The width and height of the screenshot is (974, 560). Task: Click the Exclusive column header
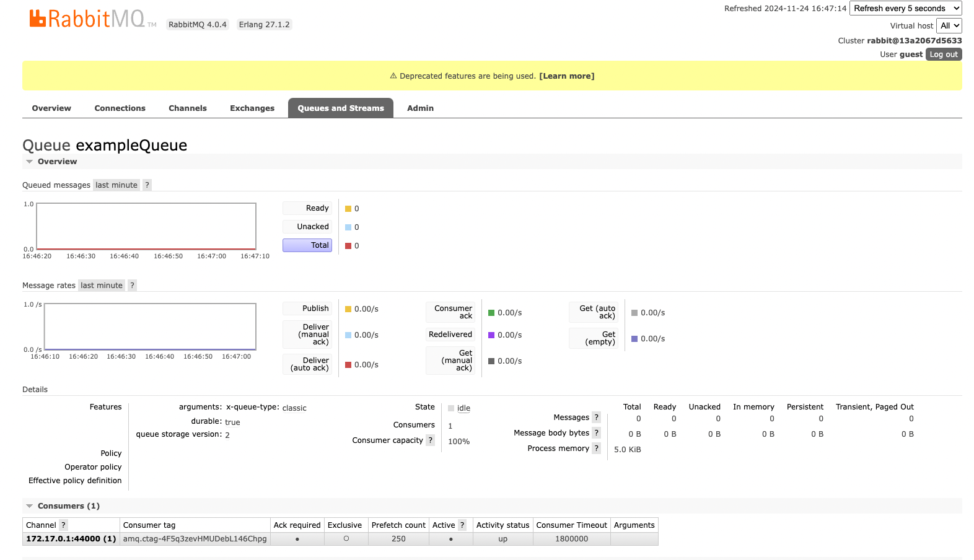pyautogui.click(x=345, y=525)
